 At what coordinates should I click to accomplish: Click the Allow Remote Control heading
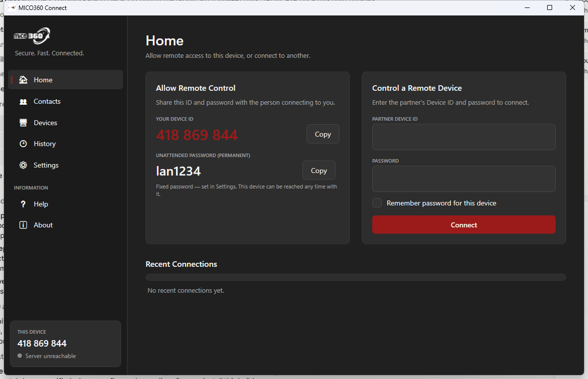pyautogui.click(x=196, y=88)
